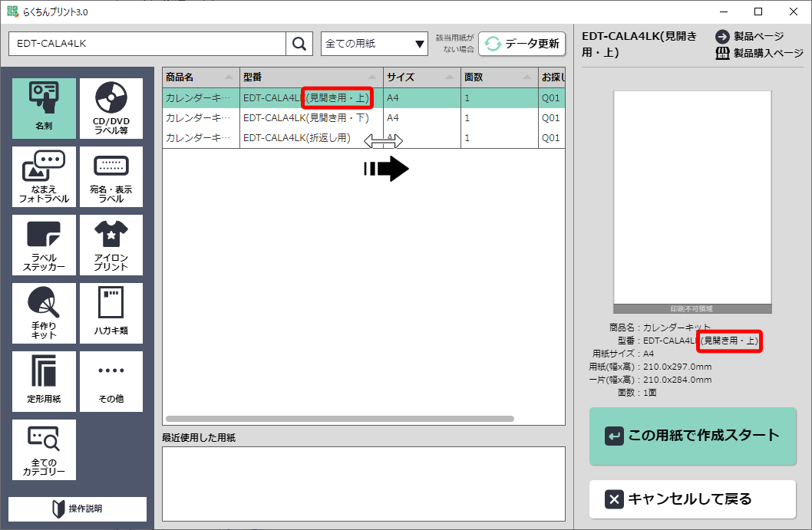Sort by the 商品名 column header

tap(200, 77)
